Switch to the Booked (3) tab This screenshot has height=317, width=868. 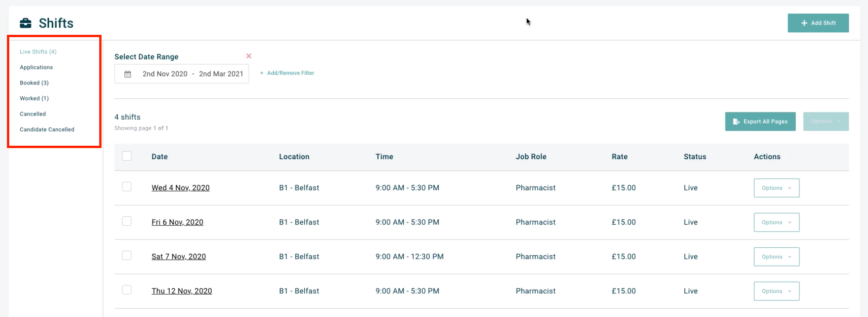[34, 83]
